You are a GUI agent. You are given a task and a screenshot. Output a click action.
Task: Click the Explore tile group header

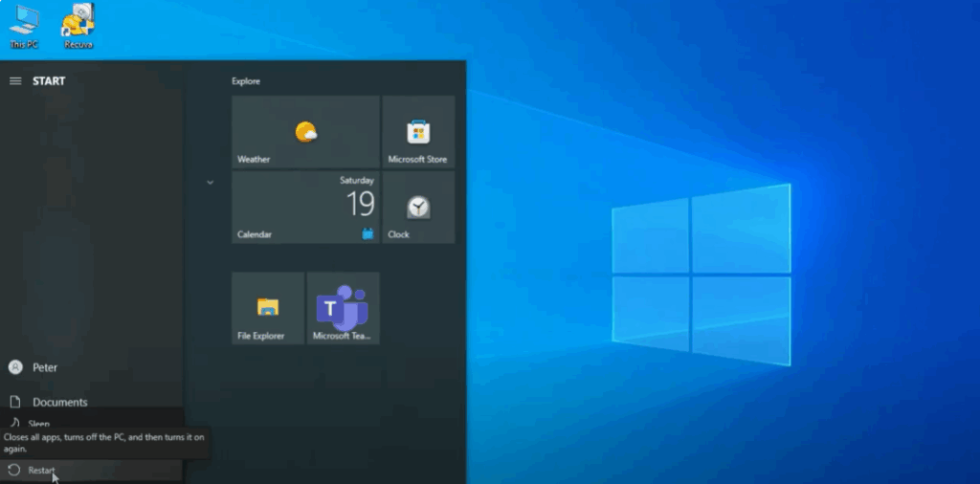point(246,81)
